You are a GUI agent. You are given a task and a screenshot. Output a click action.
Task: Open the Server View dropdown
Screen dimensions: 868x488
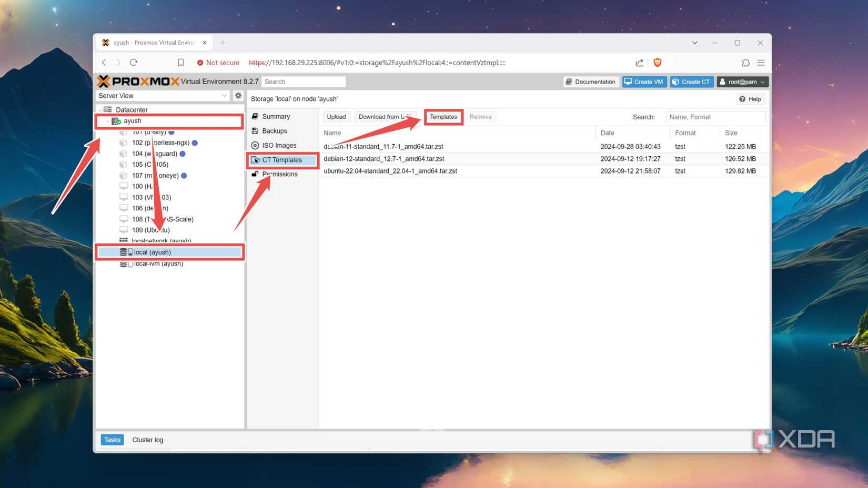pos(163,96)
